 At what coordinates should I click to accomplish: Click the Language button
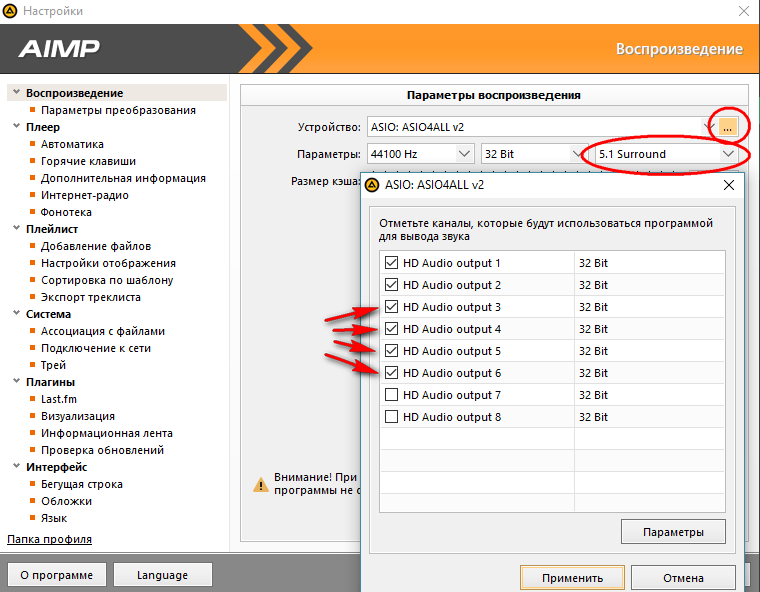pyautogui.click(x=162, y=575)
